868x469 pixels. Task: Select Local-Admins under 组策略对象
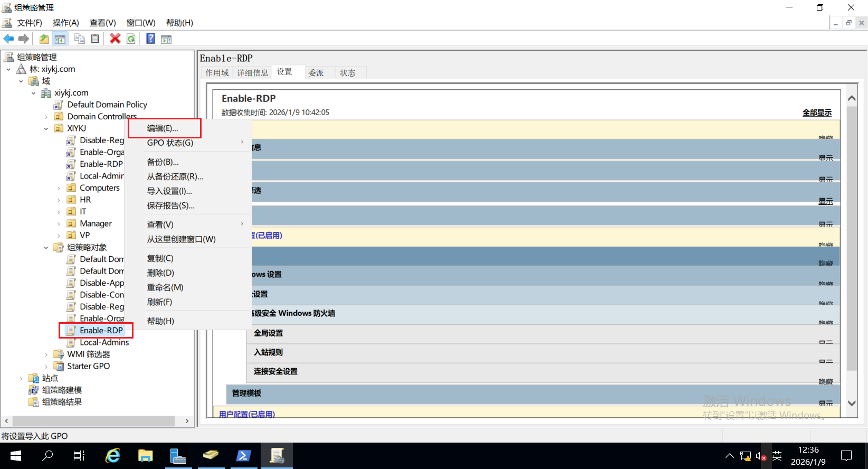pyautogui.click(x=104, y=342)
